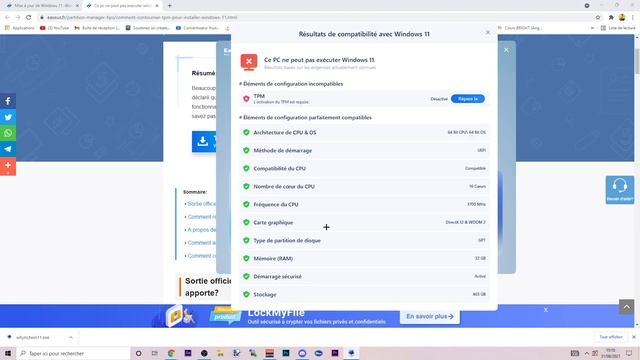Viewport: 640px width, 360px height.
Task: Click green shield next to Démarrage sécurisé
Action: pyautogui.click(x=246, y=276)
